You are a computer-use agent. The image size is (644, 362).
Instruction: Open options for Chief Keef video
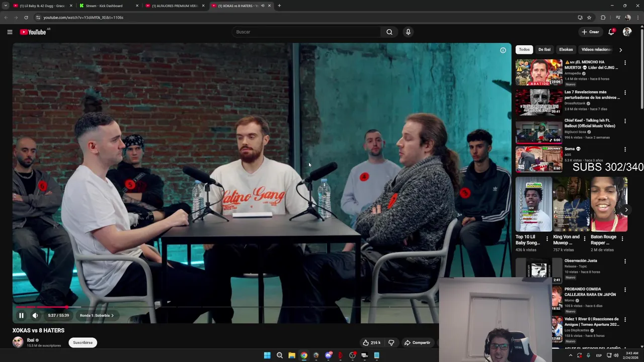point(625,121)
